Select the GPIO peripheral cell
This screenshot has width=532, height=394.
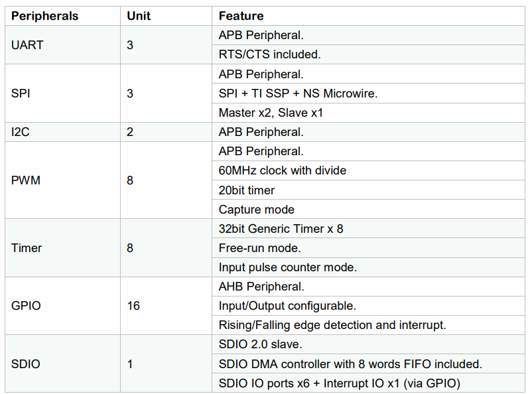tap(62, 306)
